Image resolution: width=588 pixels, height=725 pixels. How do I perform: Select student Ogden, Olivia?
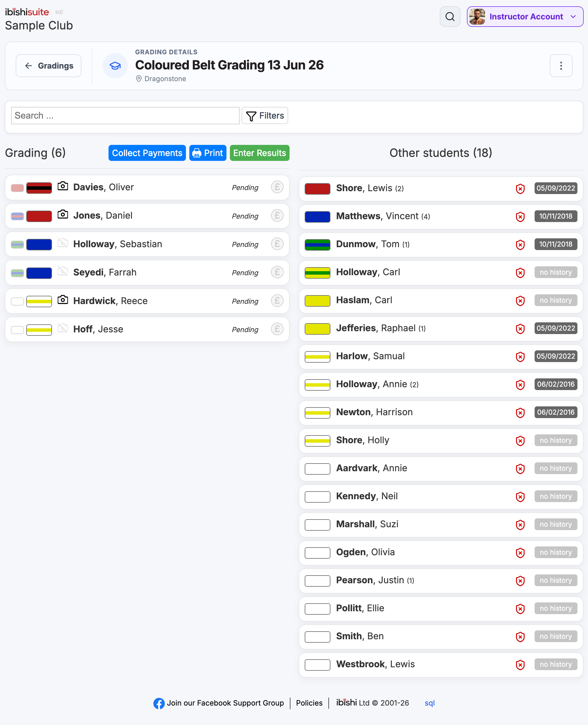(x=441, y=553)
